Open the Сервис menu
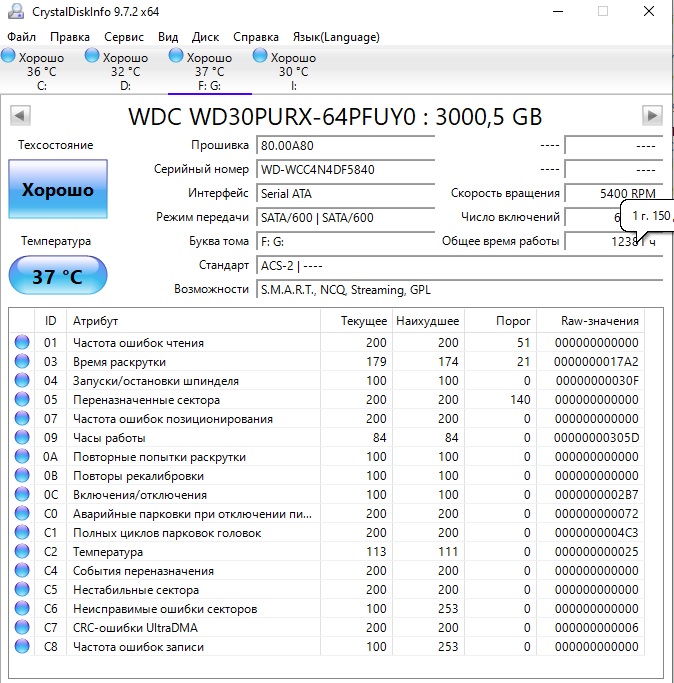The width and height of the screenshot is (674, 683). [124, 37]
